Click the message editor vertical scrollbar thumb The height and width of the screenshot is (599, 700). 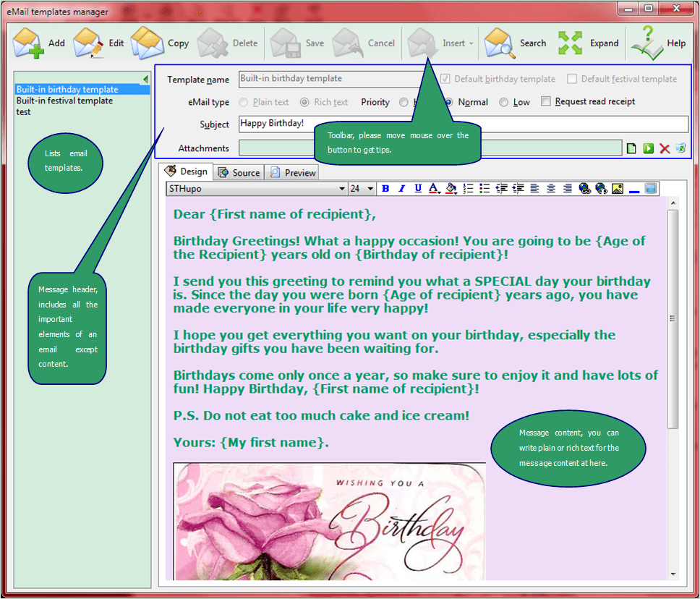673,318
